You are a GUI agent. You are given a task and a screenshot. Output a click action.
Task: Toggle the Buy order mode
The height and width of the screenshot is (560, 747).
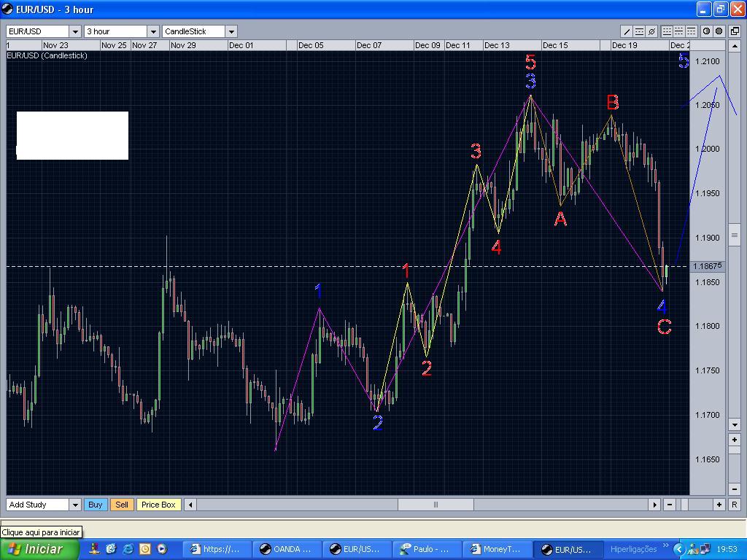coord(96,504)
